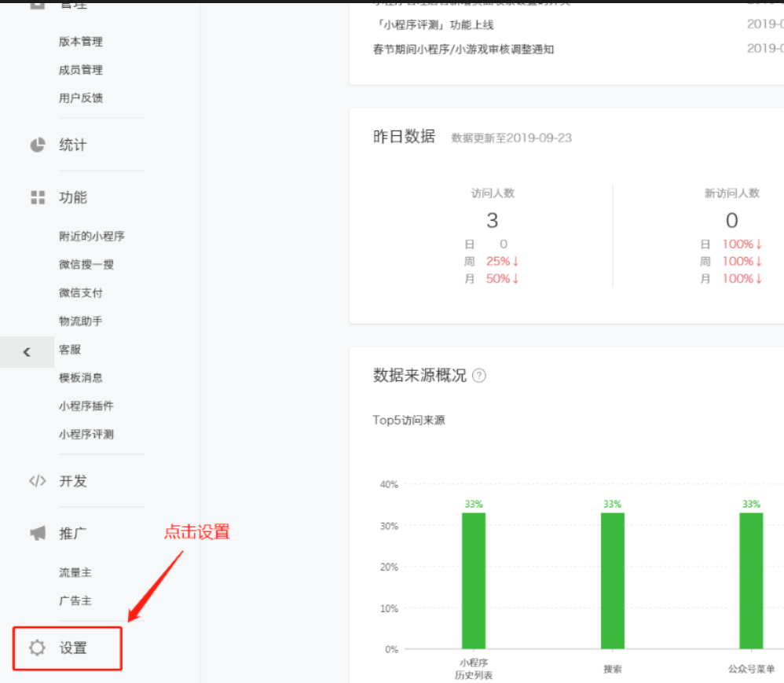Open the 春节期间小程序/小游戏审核调整通知 notice
Image resolution: width=784 pixels, height=683 pixels.
click(x=463, y=49)
